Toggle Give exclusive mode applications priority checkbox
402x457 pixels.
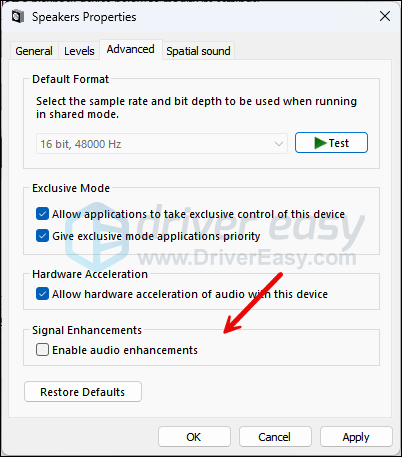[x=42, y=236]
